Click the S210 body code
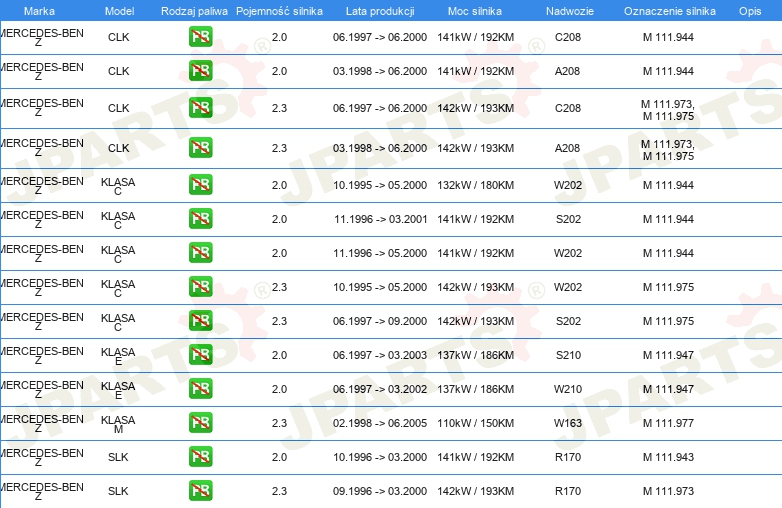Screen dimensions: 782x508 click(568, 355)
